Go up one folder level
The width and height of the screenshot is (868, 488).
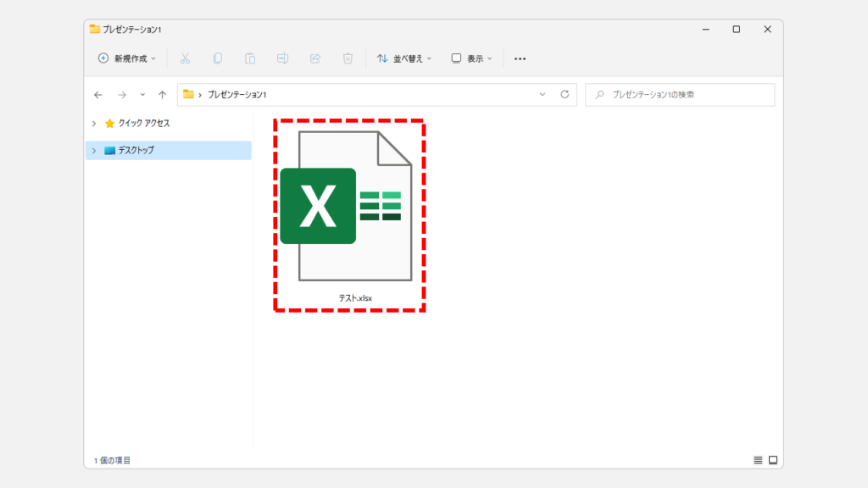click(x=162, y=95)
